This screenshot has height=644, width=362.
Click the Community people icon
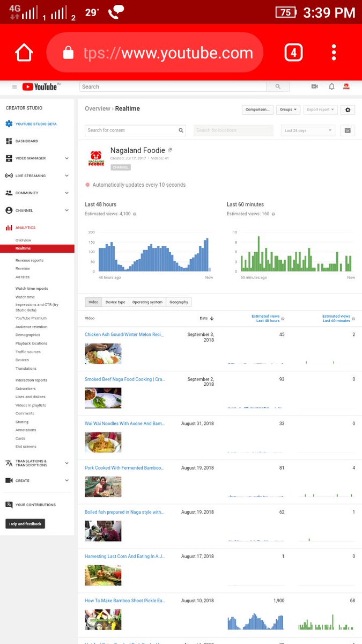point(9,193)
